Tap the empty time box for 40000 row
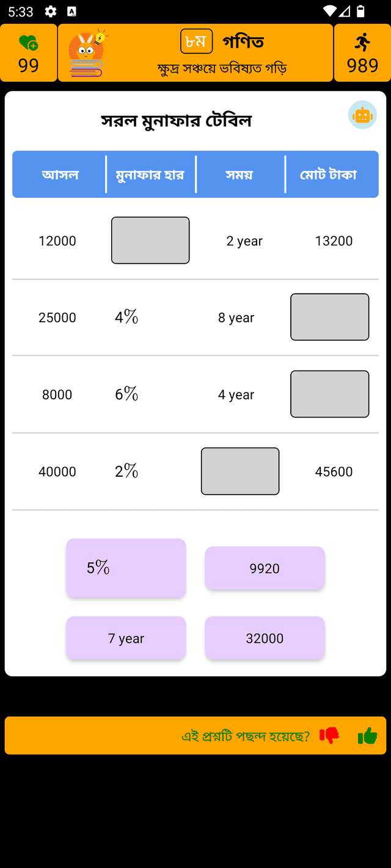The width and height of the screenshot is (391, 868). click(x=240, y=471)
